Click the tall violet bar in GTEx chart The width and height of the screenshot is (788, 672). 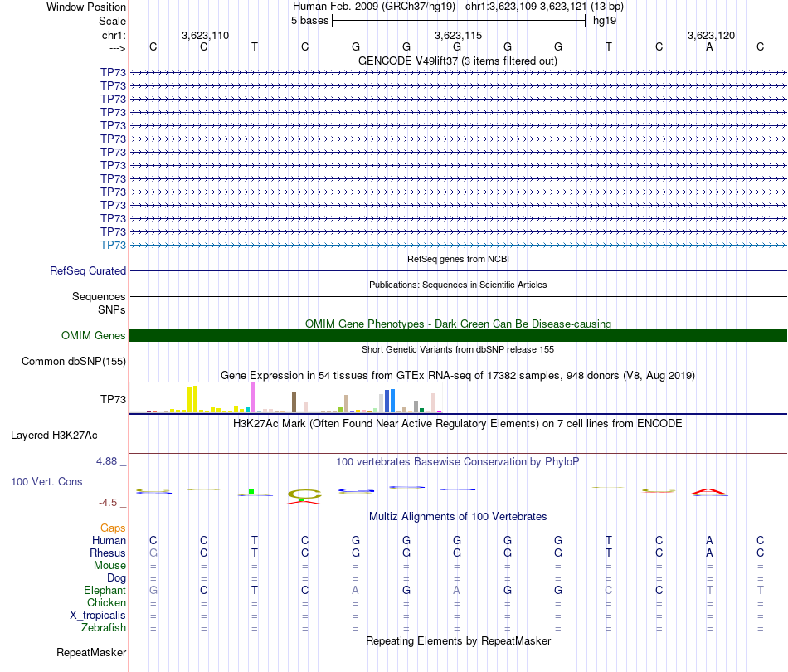coord(253,397)
